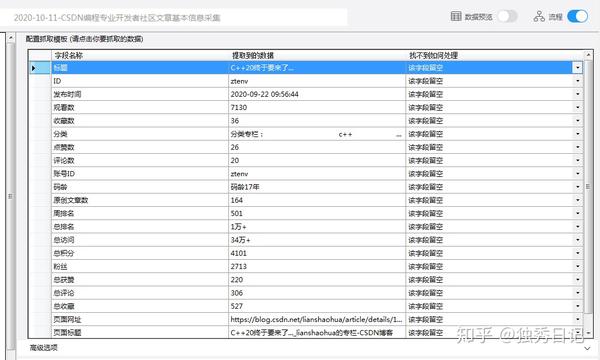Click the row selector arrow of 标题 row
This screenshot has width=600, height=360.
tap(34, 68)
